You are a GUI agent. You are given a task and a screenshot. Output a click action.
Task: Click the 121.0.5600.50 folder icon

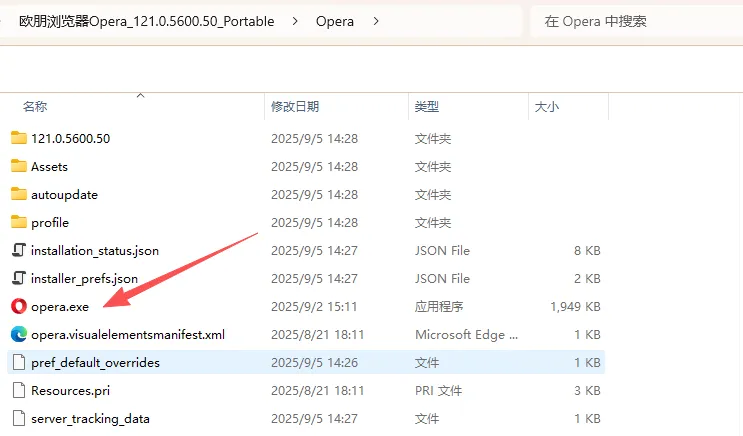18,138
